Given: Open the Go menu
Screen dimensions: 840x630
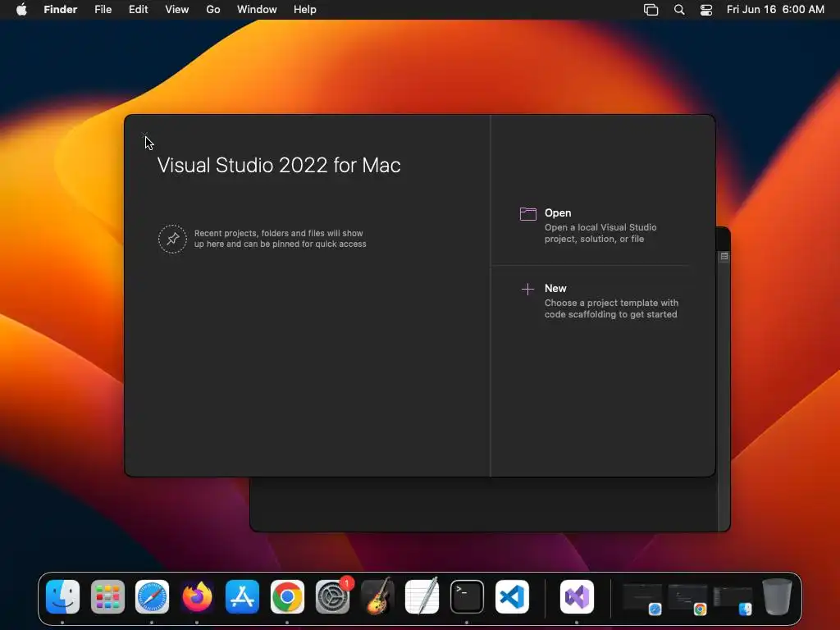Looking at the screenshot, I should (213, 10).
